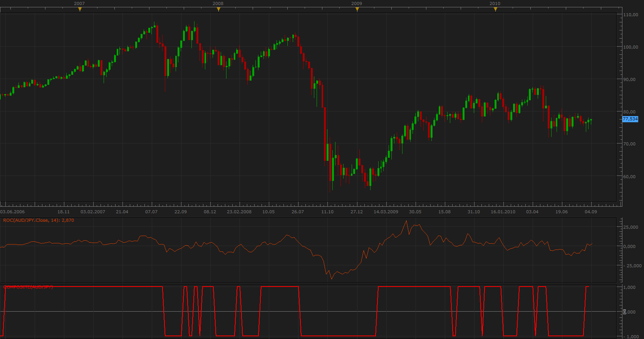Click the 26.07 date label
The image size is (644, 339).
point(298,212)
